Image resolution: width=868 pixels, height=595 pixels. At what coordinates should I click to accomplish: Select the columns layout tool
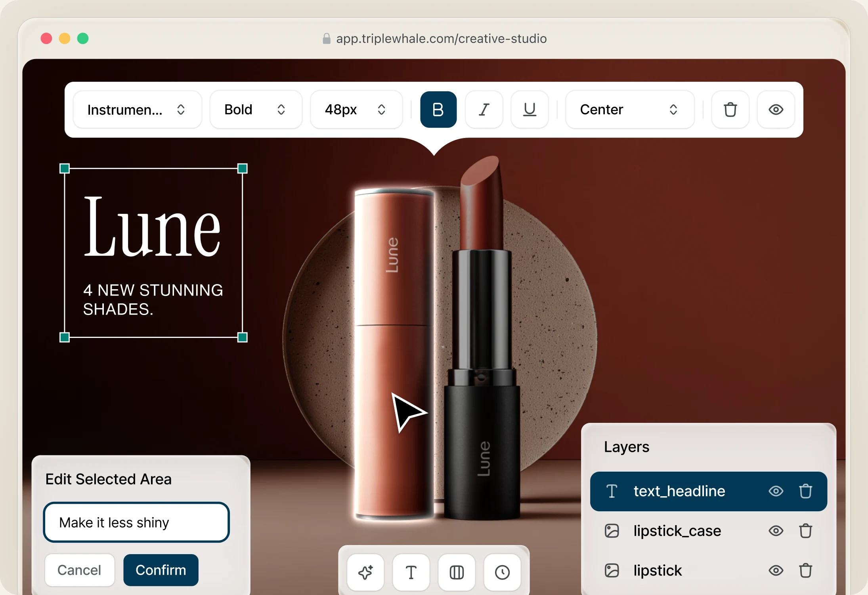[x=457, y=572]
